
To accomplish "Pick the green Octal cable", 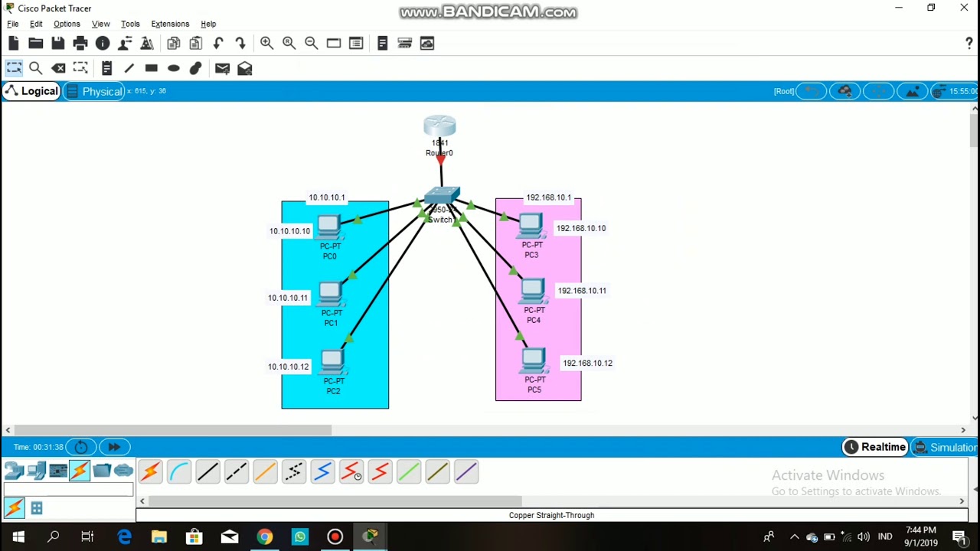I will click(x=409, y=472).
